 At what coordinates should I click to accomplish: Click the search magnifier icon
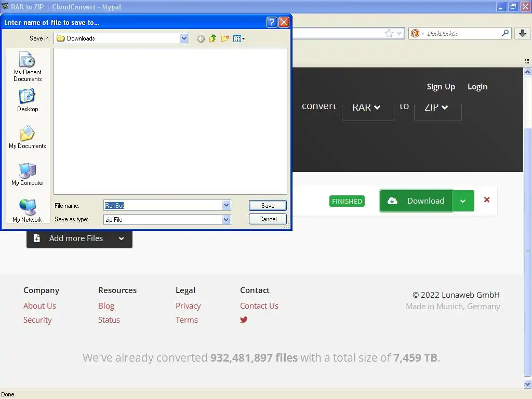tap(505, 33)
